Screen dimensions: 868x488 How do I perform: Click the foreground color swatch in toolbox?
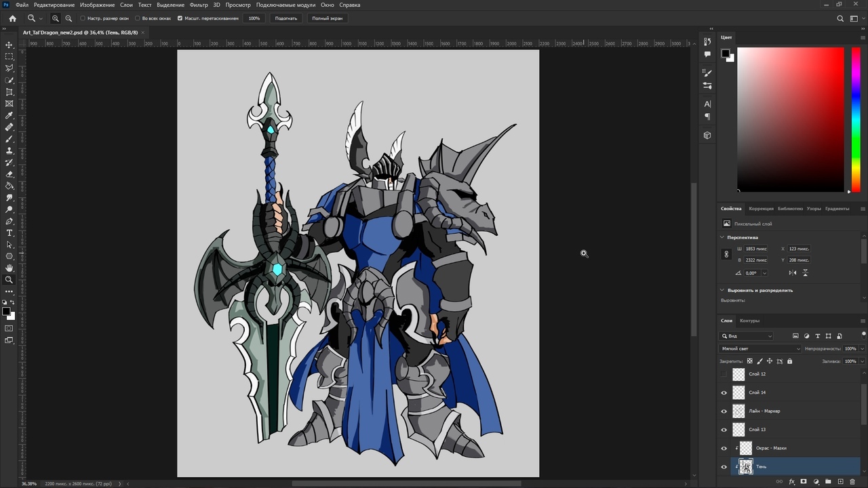(6, 312)
